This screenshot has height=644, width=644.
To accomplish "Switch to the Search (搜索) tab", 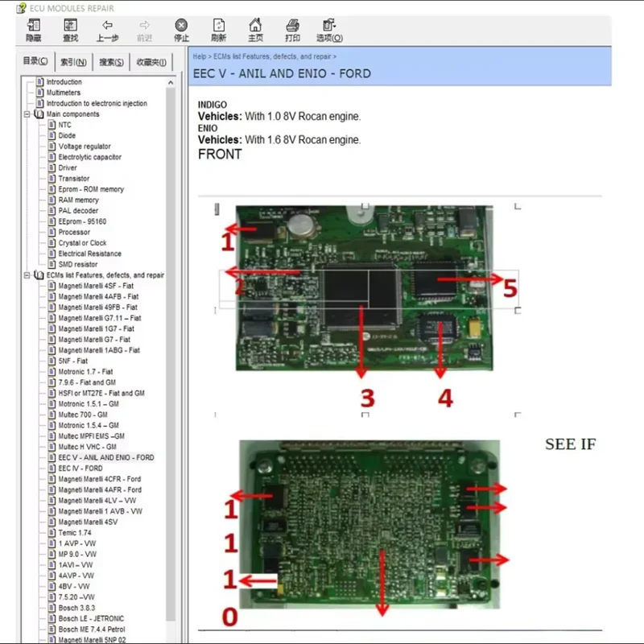I will click(x=111, y=62).
